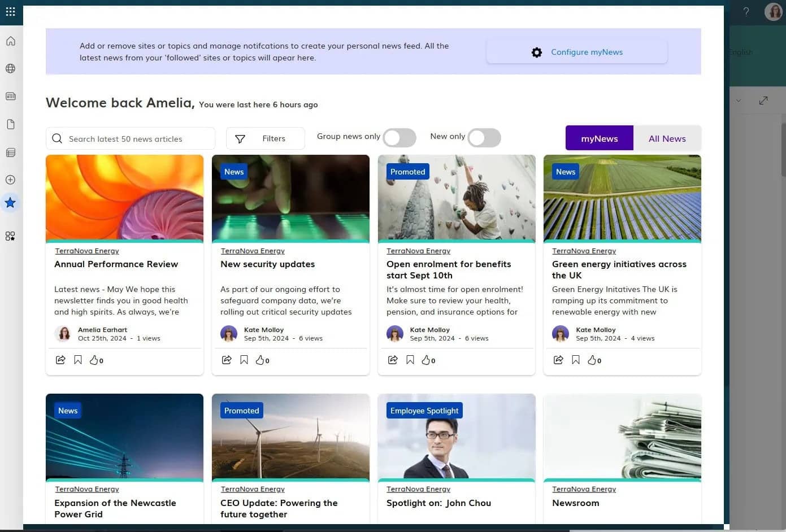This screenshot has width=786, height=532.
Task: Open the lists icon in sidebar
Action: click(x=11, y=152)
